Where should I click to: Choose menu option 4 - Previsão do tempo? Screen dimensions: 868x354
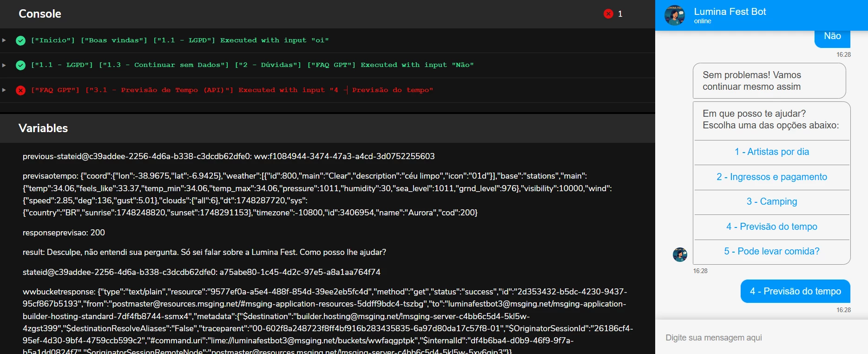coord(772,227)
